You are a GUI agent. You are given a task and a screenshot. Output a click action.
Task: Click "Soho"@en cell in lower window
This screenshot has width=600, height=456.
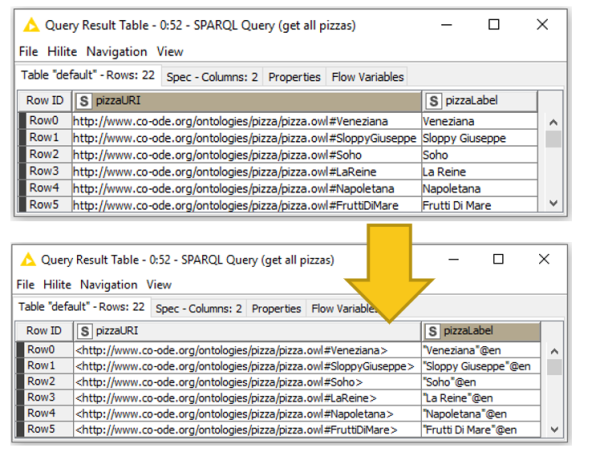tap(481, 382)
